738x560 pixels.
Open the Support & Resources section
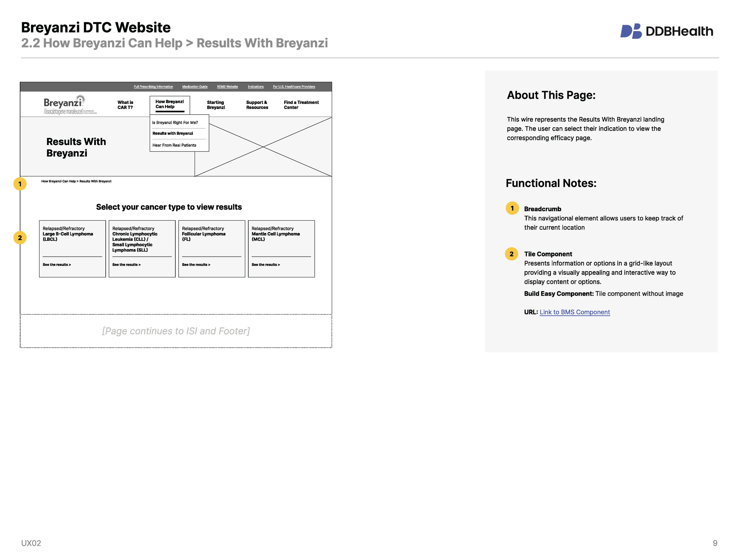pos(257,105)
